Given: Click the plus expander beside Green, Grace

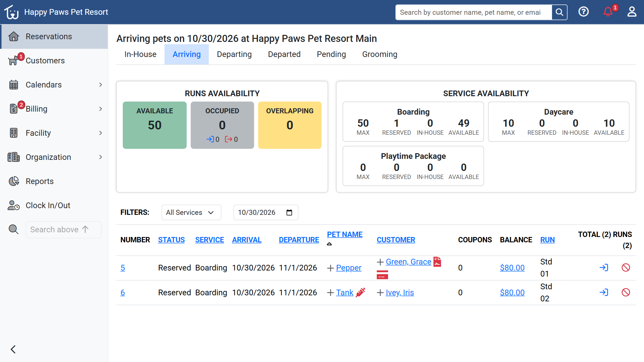Looking at the screenshot, I should coord(380,262).
